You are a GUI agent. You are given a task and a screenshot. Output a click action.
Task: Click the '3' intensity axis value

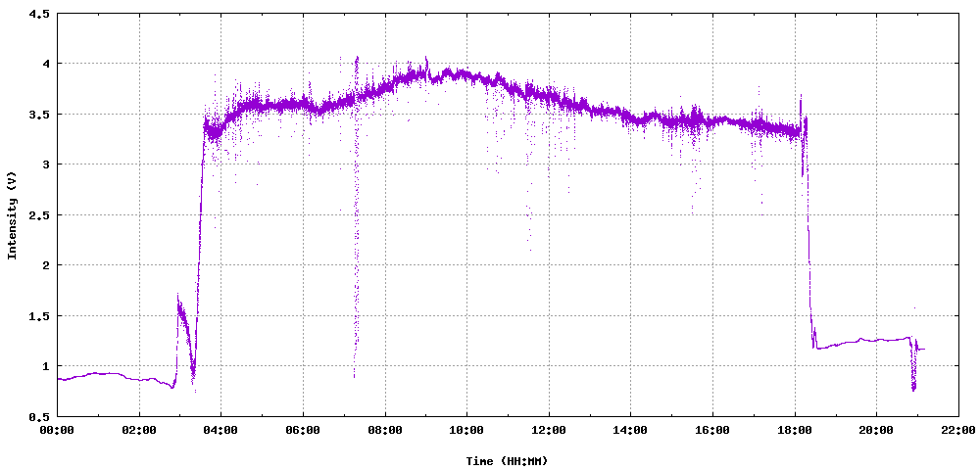click(44, 164)
